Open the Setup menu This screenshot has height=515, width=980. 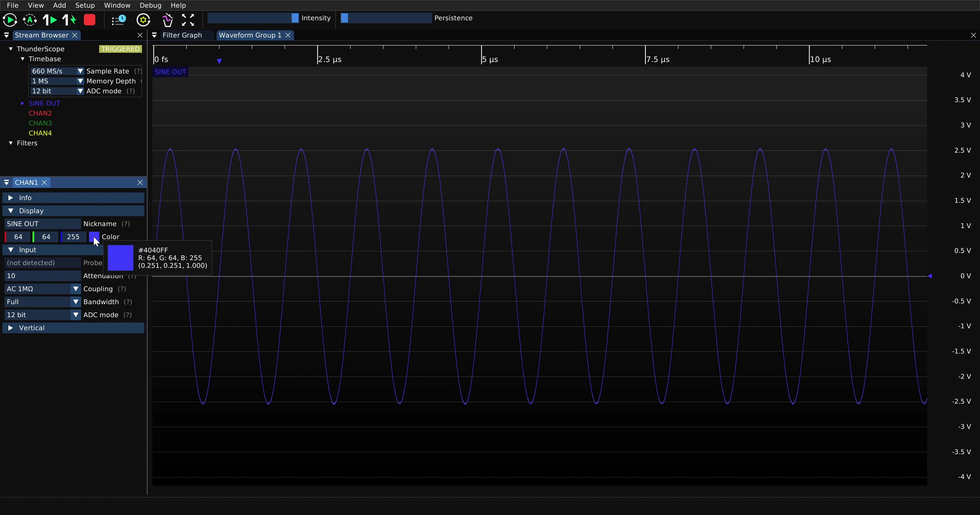(85, 5)
